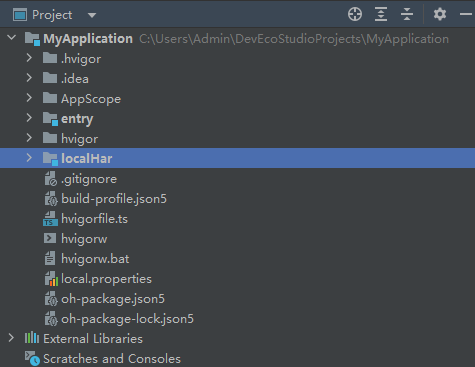
Task: Select the MyApplication root project name
Action: (88, 39)
